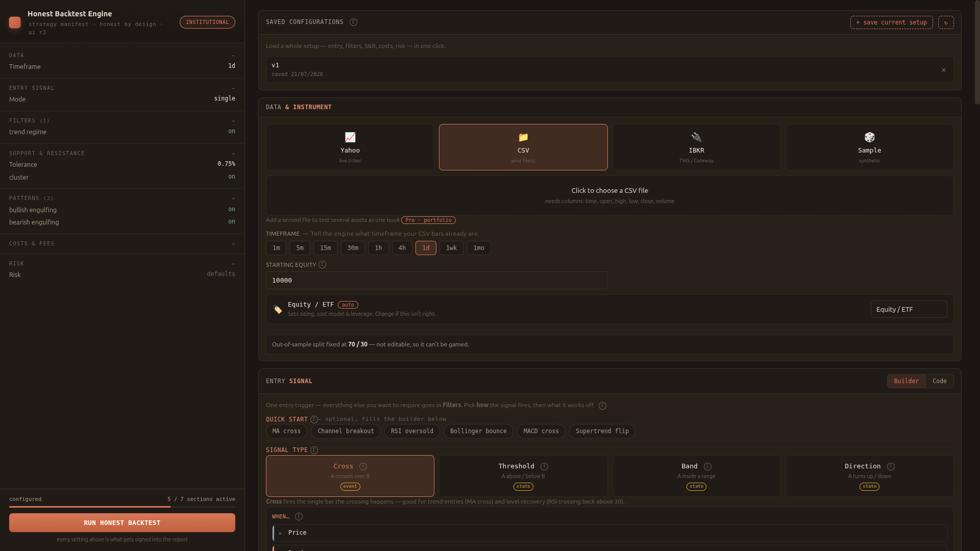
Task: Select the CSV folder data source
Action: pyautogui.click(x=523, y=147)
